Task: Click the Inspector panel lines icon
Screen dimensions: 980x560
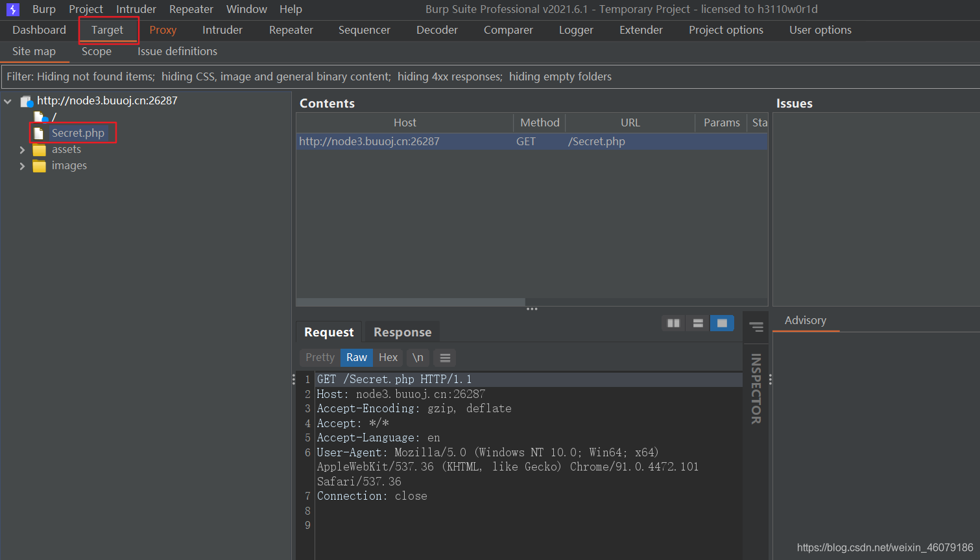Action: point(756,327)
